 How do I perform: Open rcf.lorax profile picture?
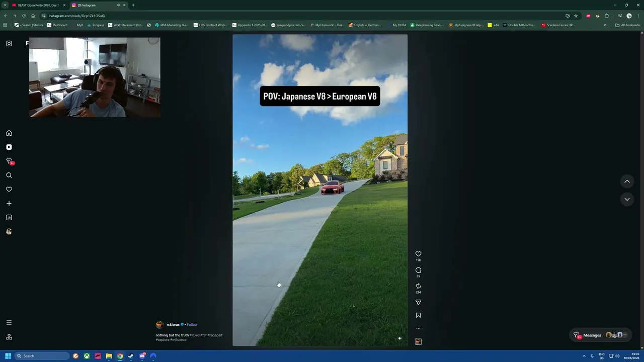[x=160, y=325]
